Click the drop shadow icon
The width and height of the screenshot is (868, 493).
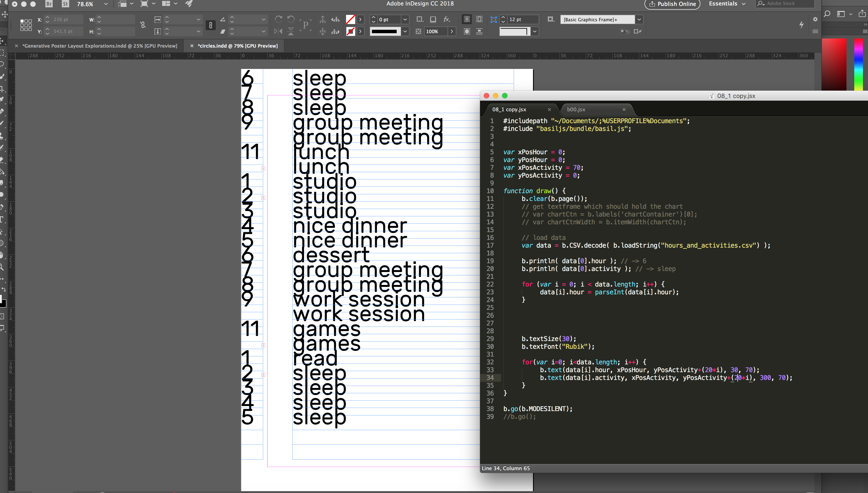point(433,19)
